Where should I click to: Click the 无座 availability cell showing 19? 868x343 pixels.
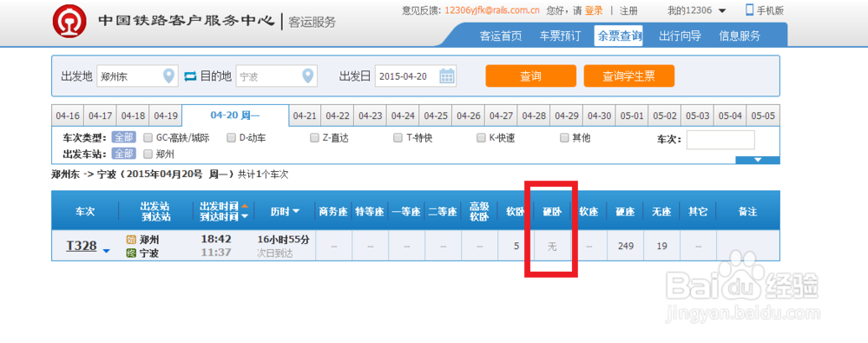[x=661, y=246]
